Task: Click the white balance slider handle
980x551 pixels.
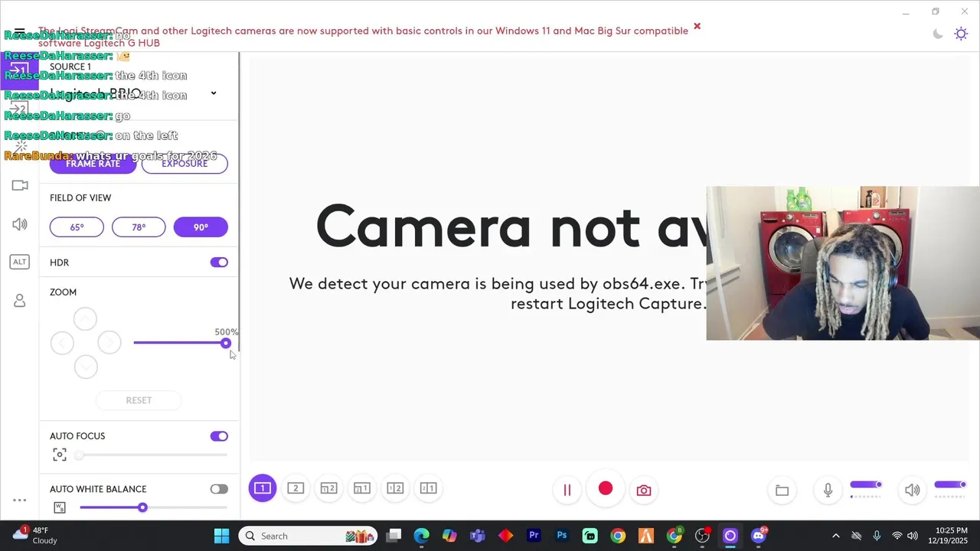Action: click(142, 507)
